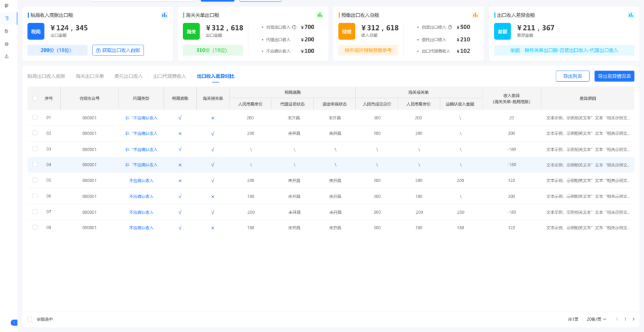Click the 不应确认收入 link in row 05
This screenshot has width=644, height=332.
tap(141, 180)
